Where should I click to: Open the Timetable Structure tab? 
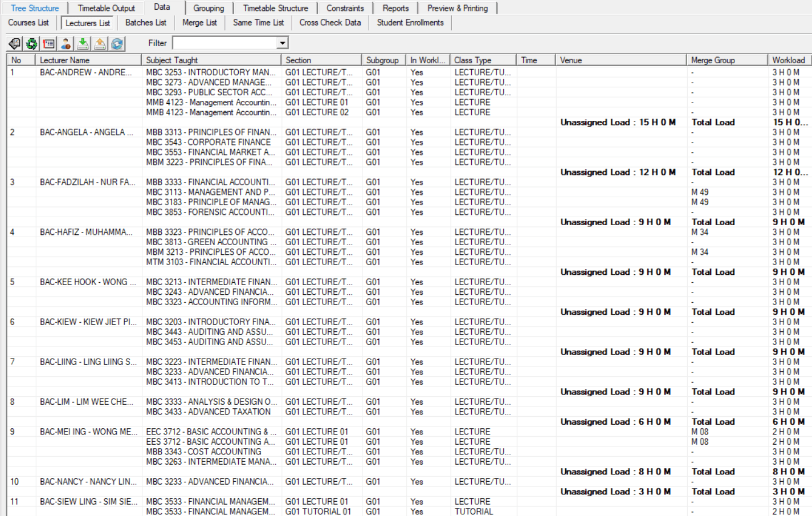pyautogui.click(x=275, y=8)
